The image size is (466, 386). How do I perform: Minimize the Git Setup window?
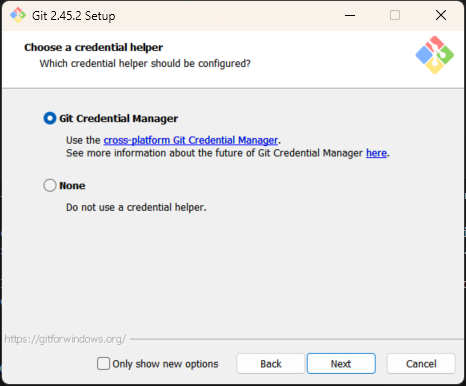(350, 15)
